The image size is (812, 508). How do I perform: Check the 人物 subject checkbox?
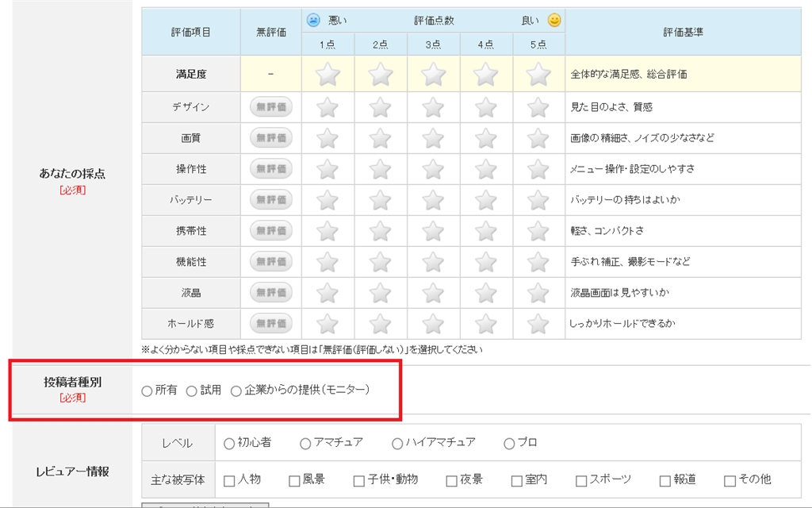tap(229, 481)
